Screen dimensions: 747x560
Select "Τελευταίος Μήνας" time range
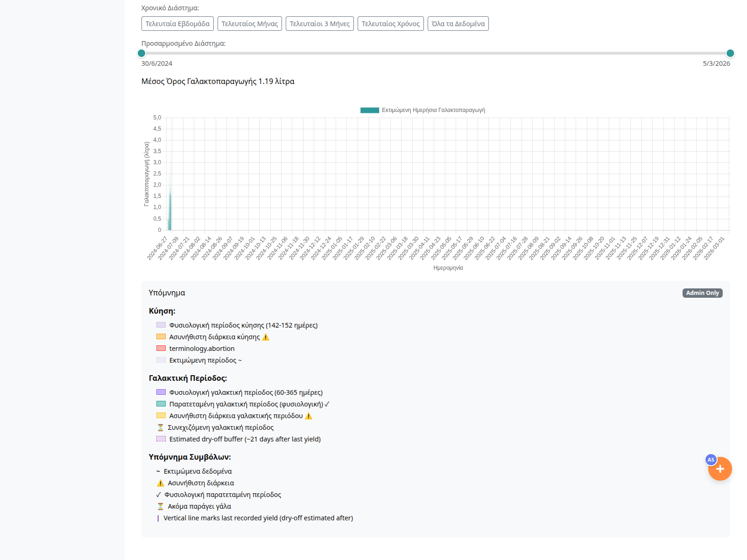249,23
